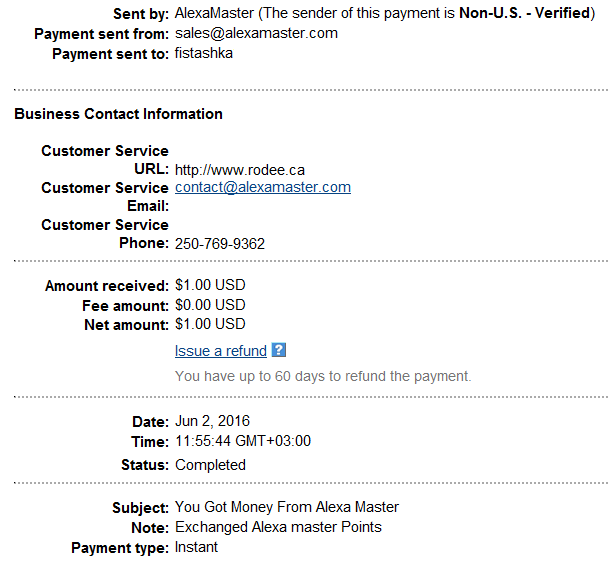Open the Issue a refund link
Viewport: 609px width, 564px height.
tap(221, 351)
